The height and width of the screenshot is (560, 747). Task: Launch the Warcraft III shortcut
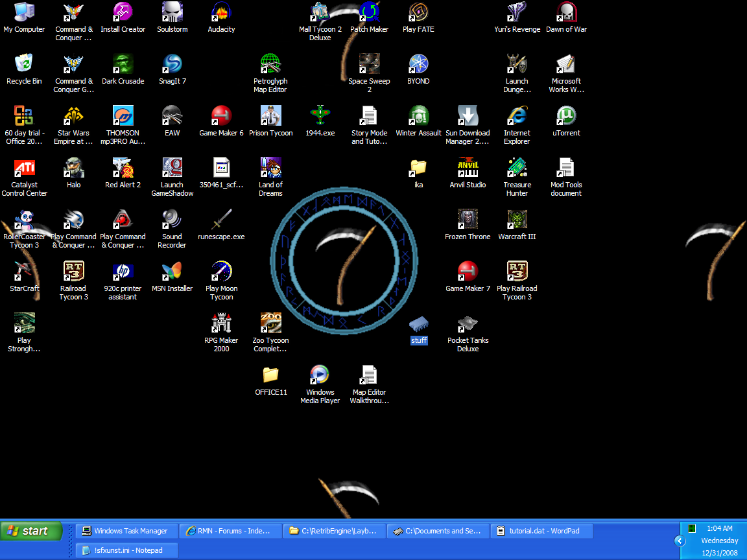click(x=517, y=220)
